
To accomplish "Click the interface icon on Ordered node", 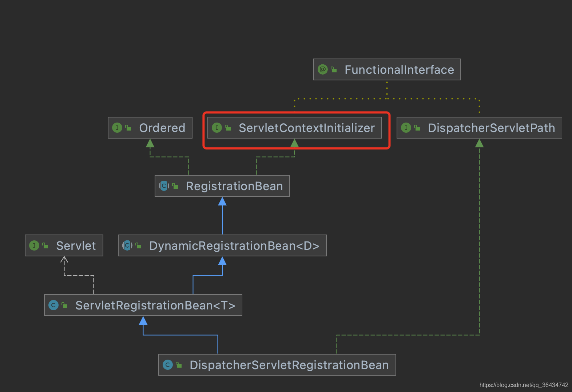I will click(x=117, y=128).
